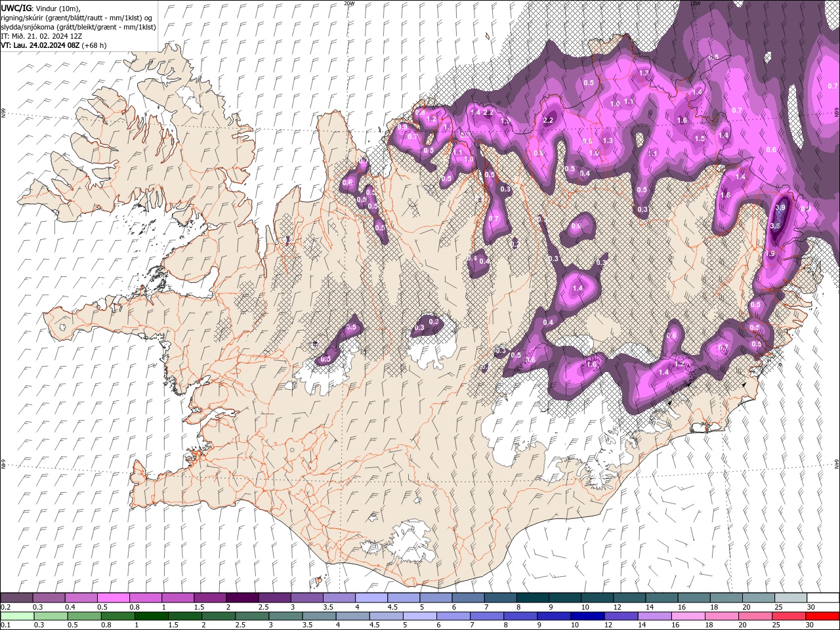This screenshot has width=840, height=630.
Task: Select the darkest green 1 mm rain swatch
Action: tap(152, 616)
